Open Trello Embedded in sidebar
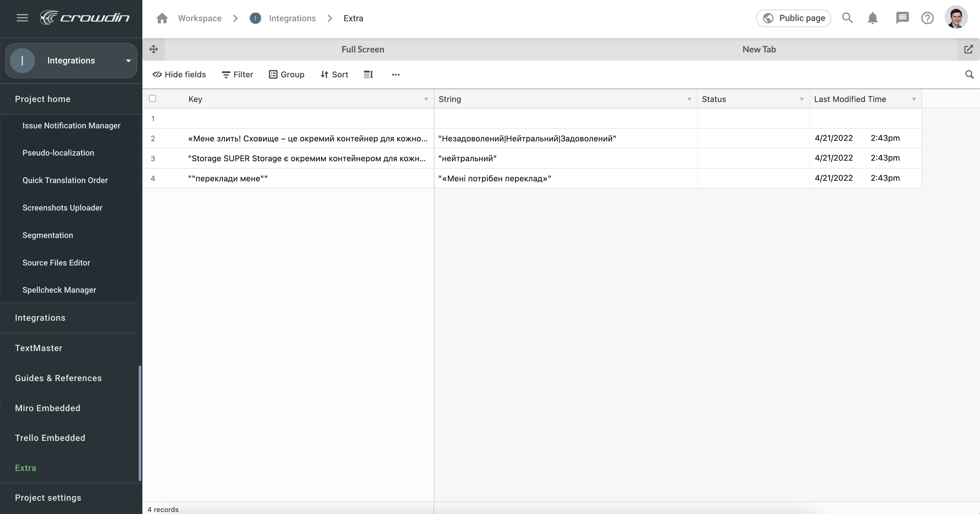980x514 pixels. 50,437
